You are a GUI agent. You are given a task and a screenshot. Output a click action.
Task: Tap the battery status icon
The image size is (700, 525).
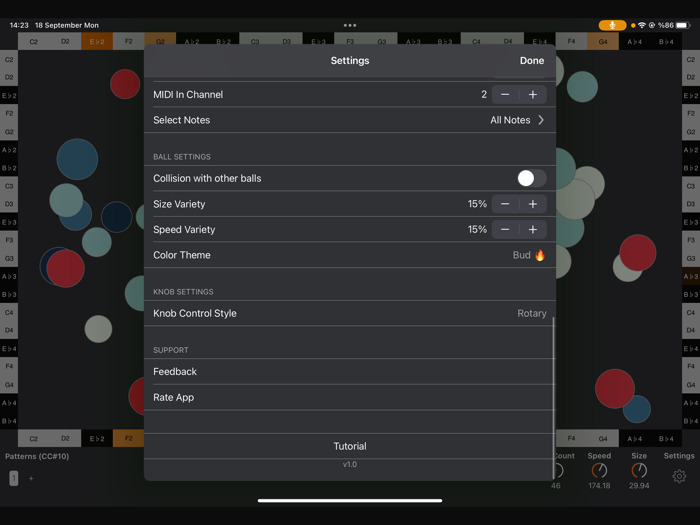683,25
